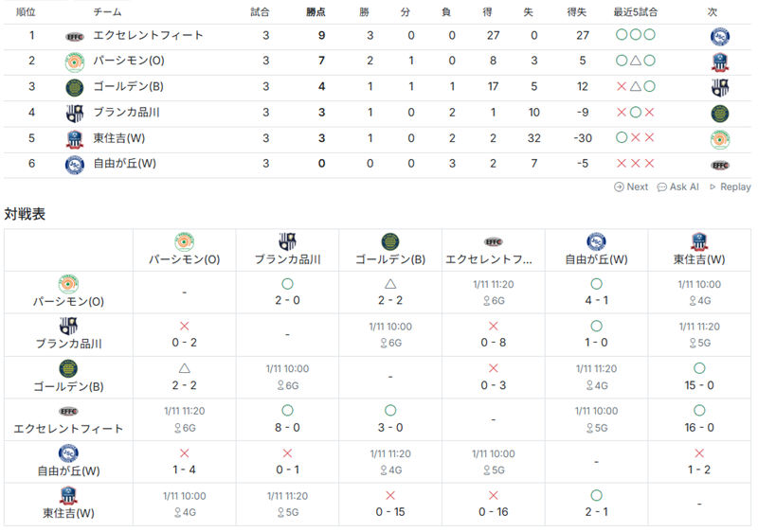
Task: Click 東住吉(W) logo in 対戦表 left row header
Action: coord(68,496)
